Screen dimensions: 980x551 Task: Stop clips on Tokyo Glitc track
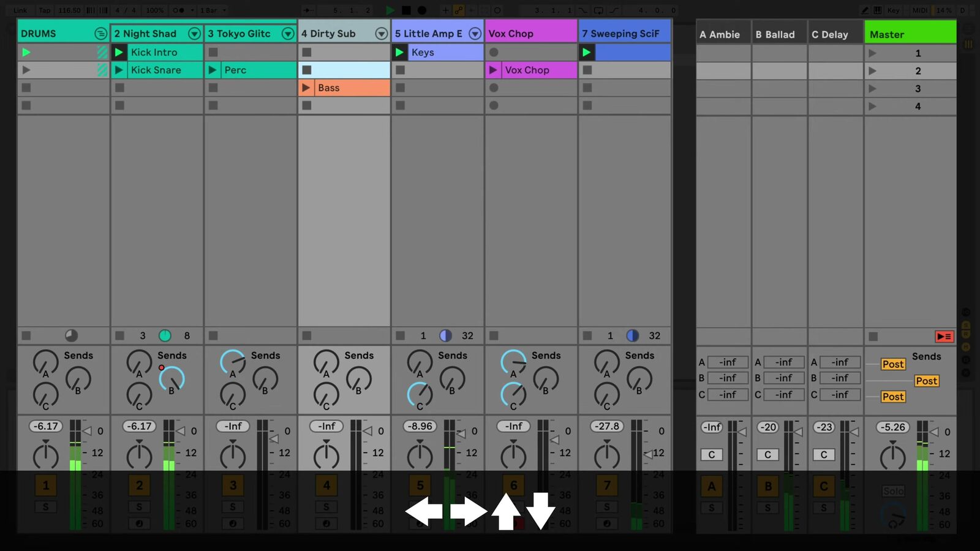pyautogui.click(x=213, y=335)
